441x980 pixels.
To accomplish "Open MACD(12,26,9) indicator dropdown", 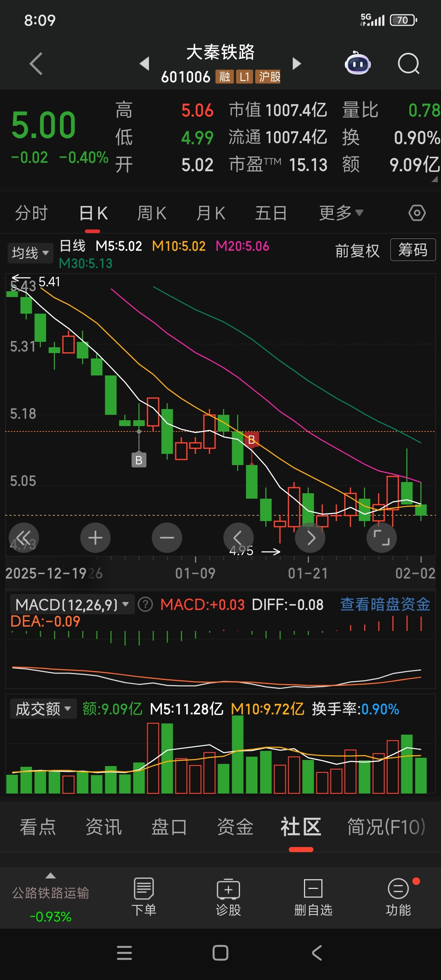I will (x=72, y=604).
